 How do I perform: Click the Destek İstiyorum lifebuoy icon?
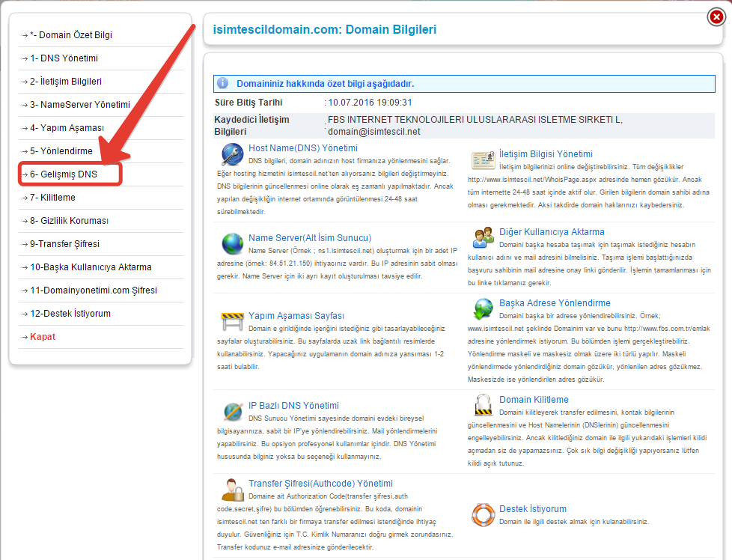483,514
